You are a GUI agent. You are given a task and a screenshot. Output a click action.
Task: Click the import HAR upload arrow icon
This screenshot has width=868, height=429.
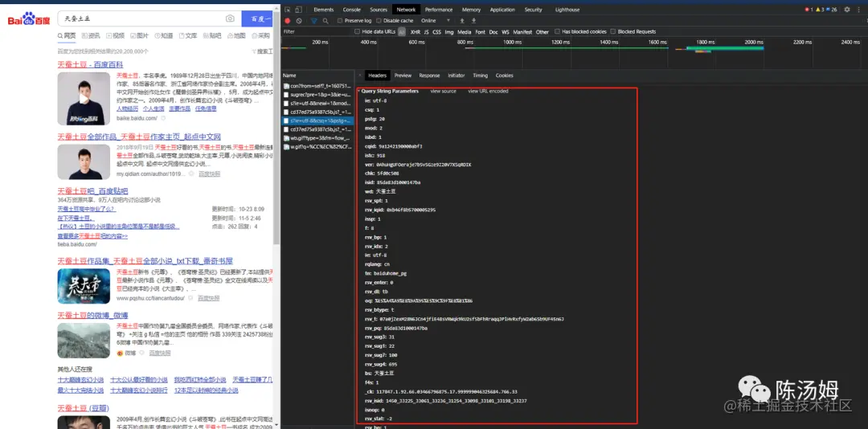462,20
